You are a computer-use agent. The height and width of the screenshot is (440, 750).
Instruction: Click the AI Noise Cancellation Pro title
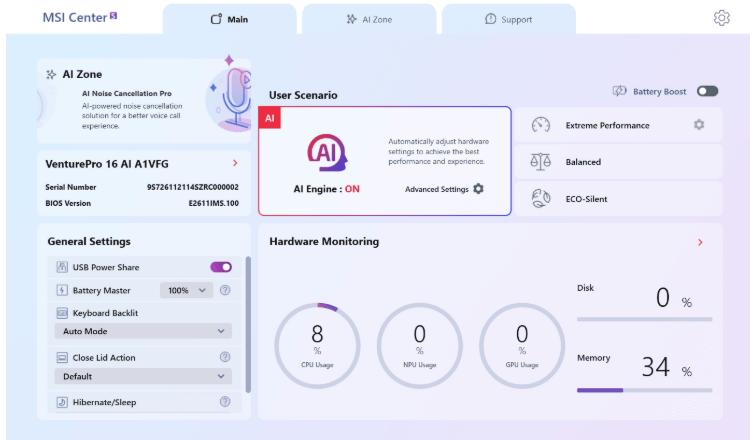point(127,93)
